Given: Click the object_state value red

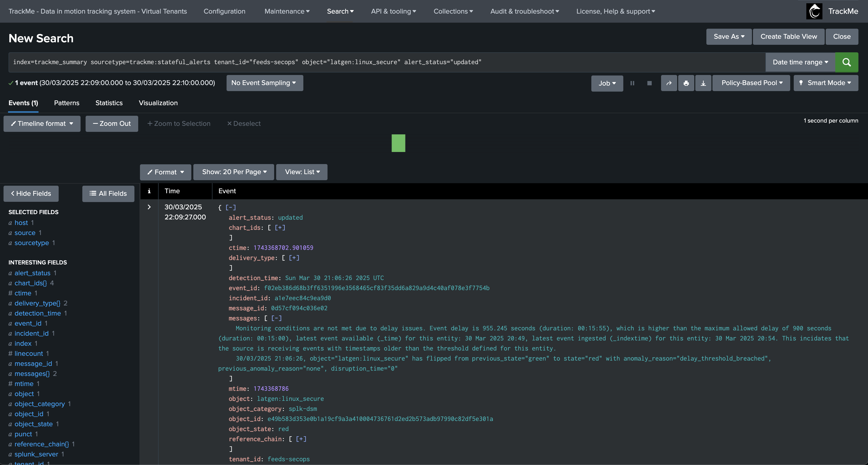Looking at the screenshot, I should click(x=283, y=429).
